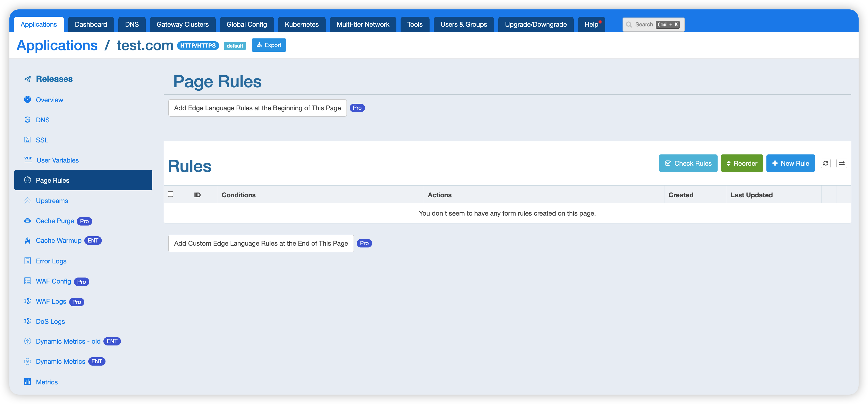The height and width of the screenshot is (404, 868).
Task: Click the green Reorder button
Action: [742, 163]
